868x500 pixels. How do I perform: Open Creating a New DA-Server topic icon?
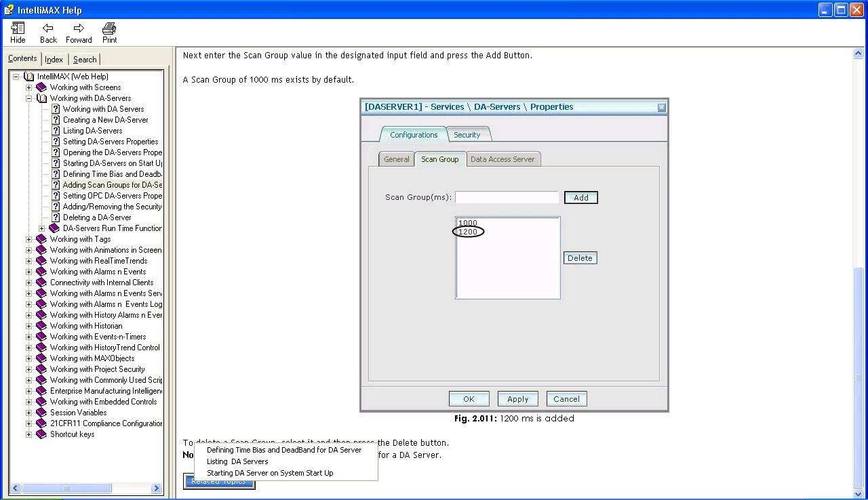56,120
